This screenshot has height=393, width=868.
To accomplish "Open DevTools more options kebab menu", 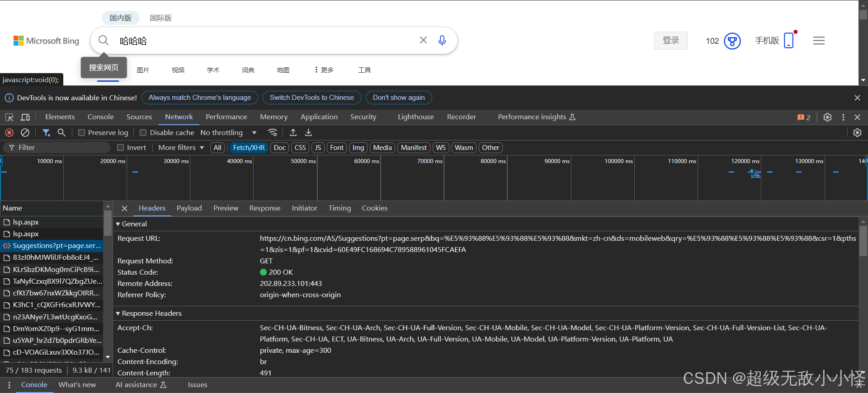I will coord(843,117).
